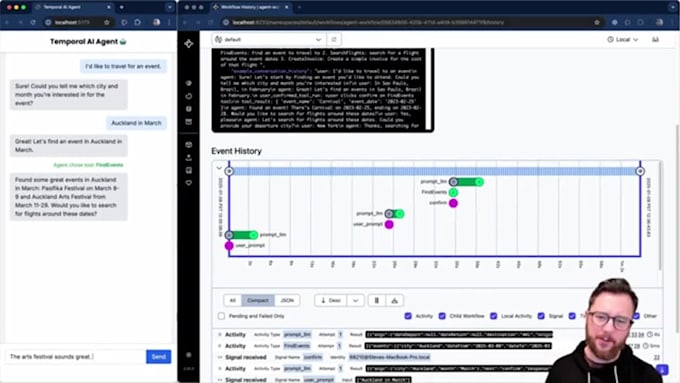Open the Archive box sidebar icon
This screenshot has width=680, height=383.
click(189, 122)
